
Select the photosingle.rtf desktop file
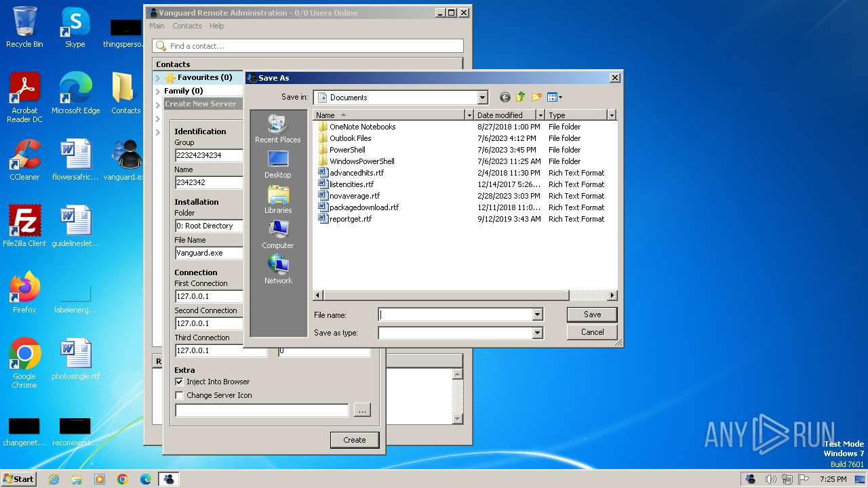point(75,359)
